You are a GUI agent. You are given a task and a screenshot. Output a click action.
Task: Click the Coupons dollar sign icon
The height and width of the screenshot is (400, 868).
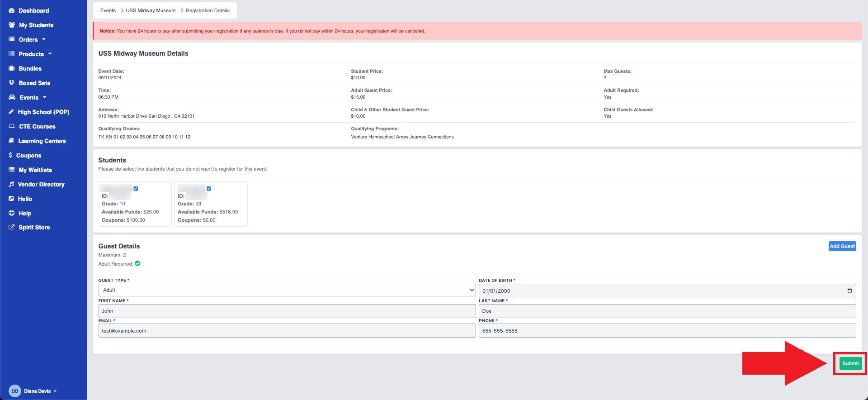(x=10, y=155)
